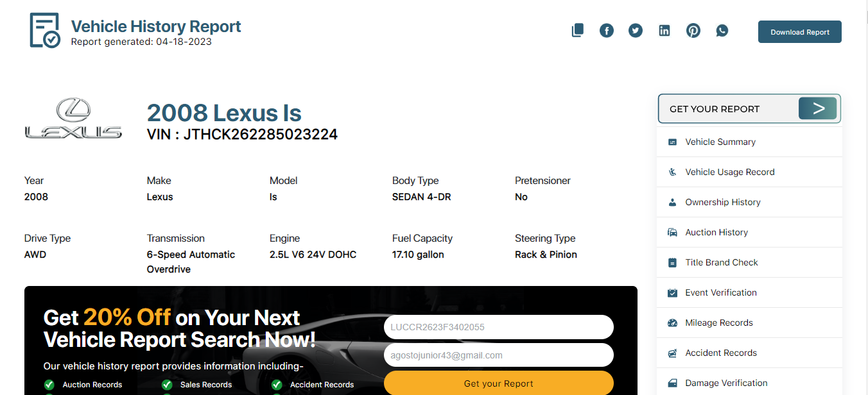Click the Ownership History person icon
The image size is (868, 395).
pyautogui.click(x=672, y=203)
